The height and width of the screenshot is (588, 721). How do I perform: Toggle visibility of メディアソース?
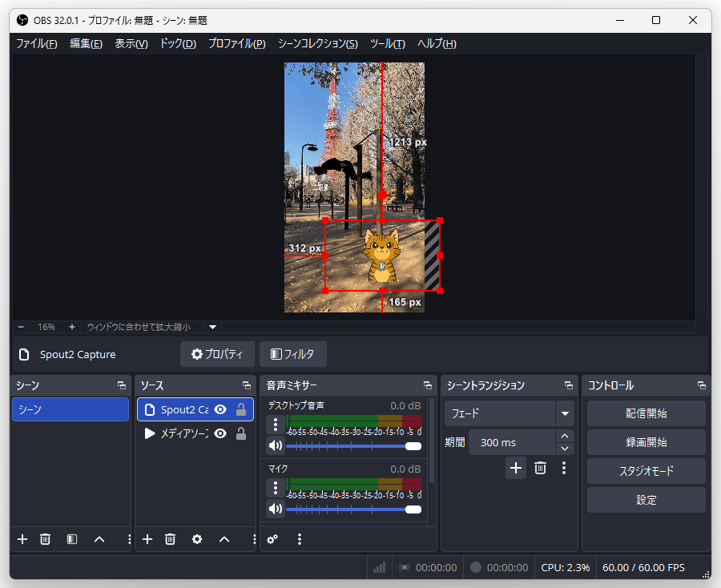pyautogui.click(x=220, y=433)
